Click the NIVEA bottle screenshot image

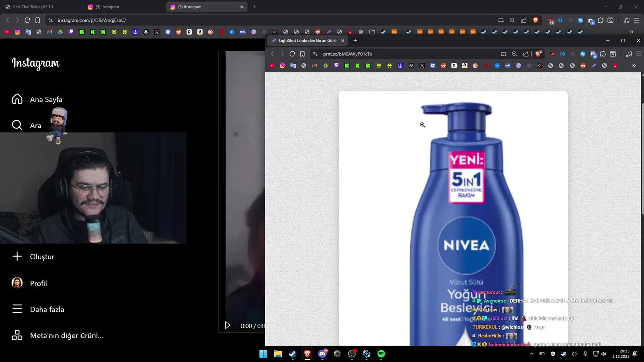pyautogui.click(x=453, y=218)
